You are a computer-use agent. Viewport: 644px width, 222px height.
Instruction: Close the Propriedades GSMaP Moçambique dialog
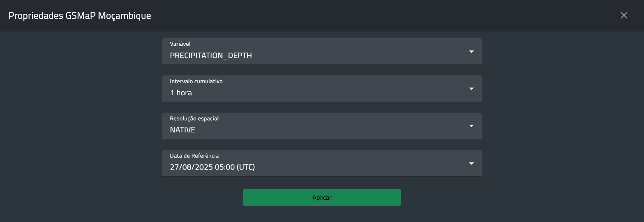tap(624, 15)
